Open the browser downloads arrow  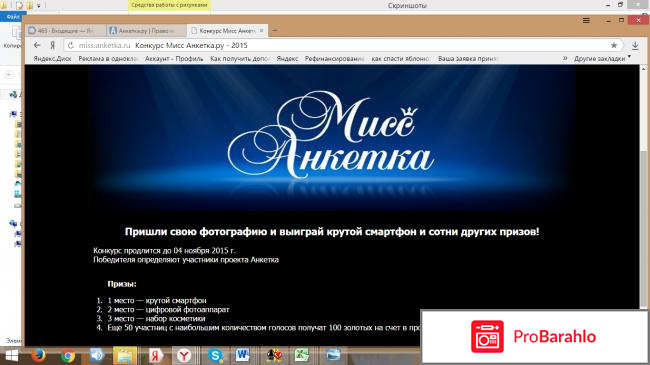pos(635,45)
